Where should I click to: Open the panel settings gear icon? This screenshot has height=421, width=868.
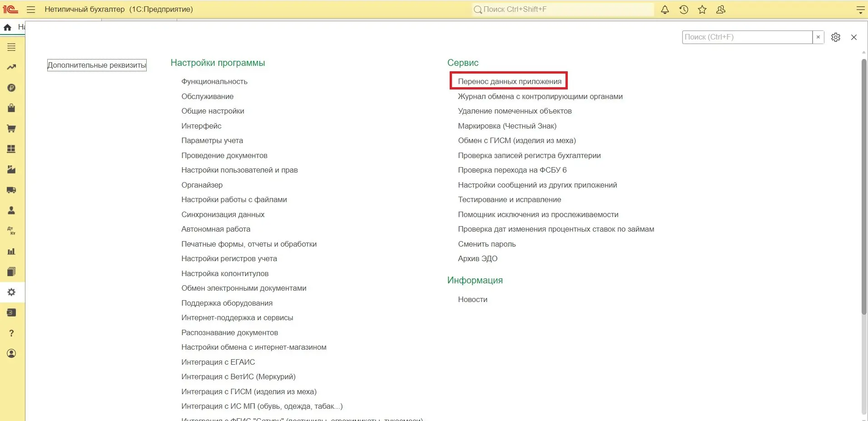tap(836, 37)
